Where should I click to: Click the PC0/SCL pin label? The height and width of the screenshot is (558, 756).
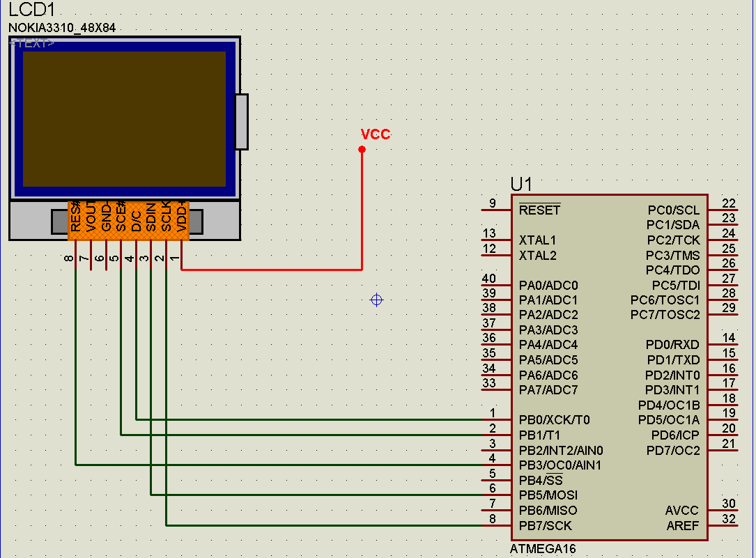(x=674, y=210)
